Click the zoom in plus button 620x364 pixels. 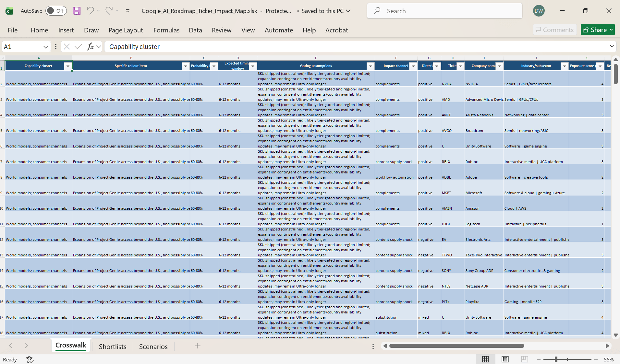[596, 359]
